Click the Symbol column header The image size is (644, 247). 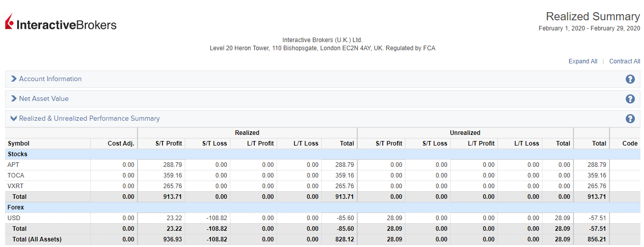pyautogui.click(x=19, y=144)
